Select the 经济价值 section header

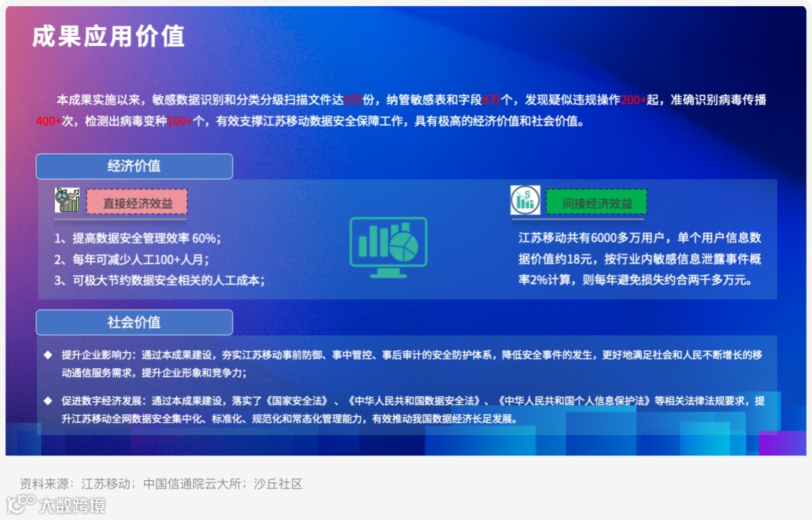click(134, 166)
